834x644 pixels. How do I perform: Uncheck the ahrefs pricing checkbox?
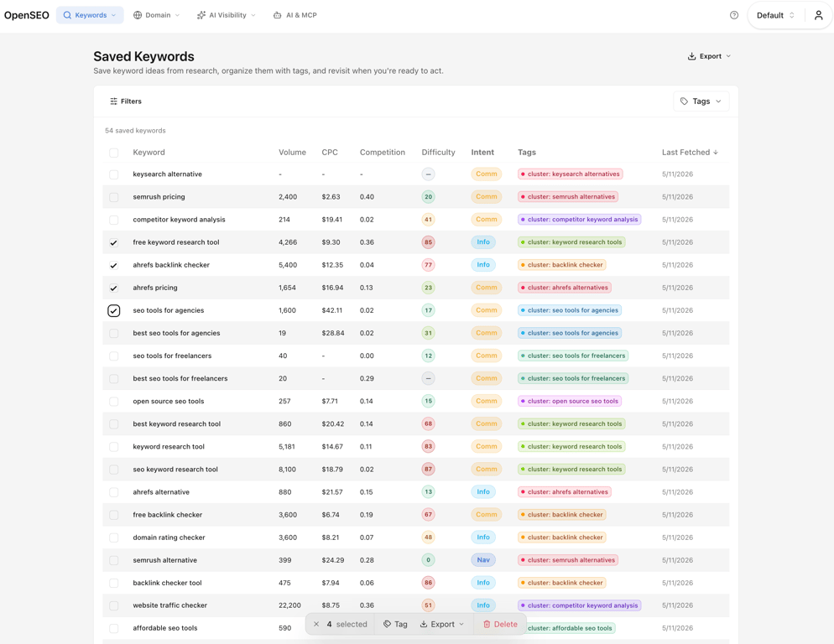pyautogui.click(x=114, y=288)
